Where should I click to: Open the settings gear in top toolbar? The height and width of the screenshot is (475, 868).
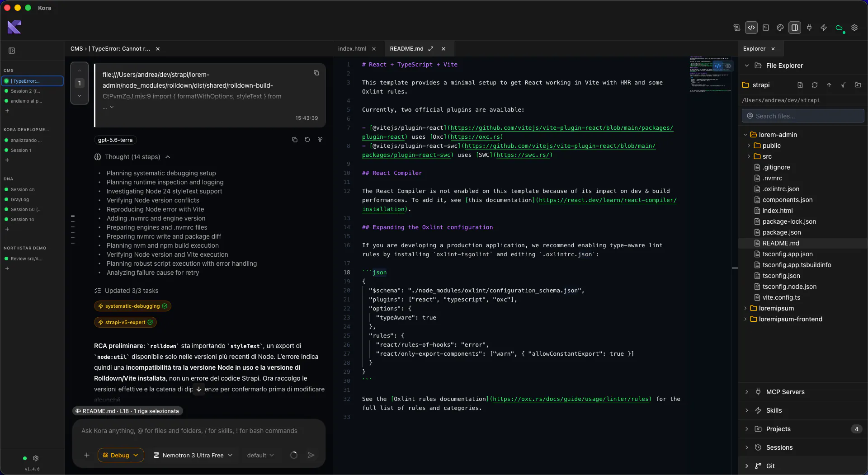[x=854, y=28]
